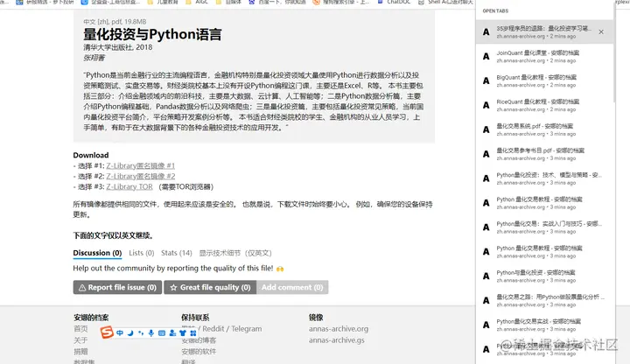
Task: Select the Stats (14) tab
Action: click(x=177, y=253)
